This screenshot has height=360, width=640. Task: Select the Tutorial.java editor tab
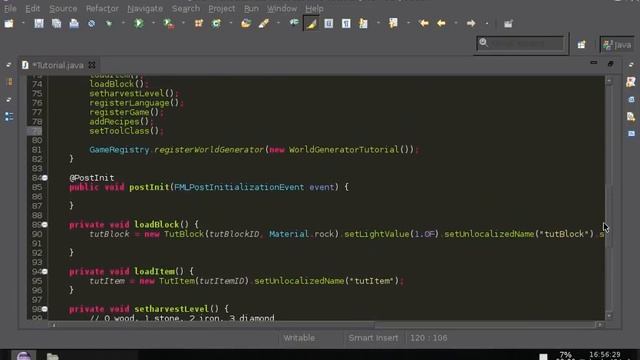[x=58, y=65]
